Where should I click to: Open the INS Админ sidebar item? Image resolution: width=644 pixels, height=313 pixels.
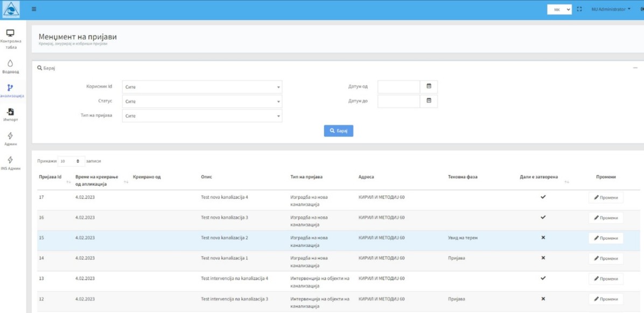(11, 163)
